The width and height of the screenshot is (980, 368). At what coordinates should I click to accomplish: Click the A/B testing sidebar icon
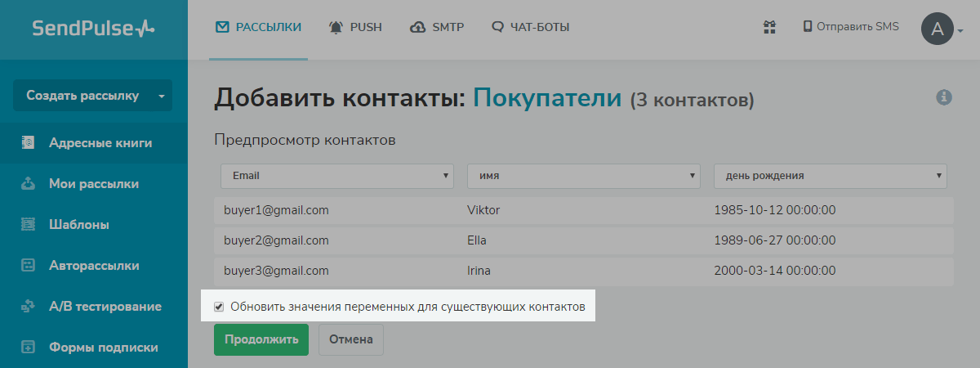click(x=29, y=307)
